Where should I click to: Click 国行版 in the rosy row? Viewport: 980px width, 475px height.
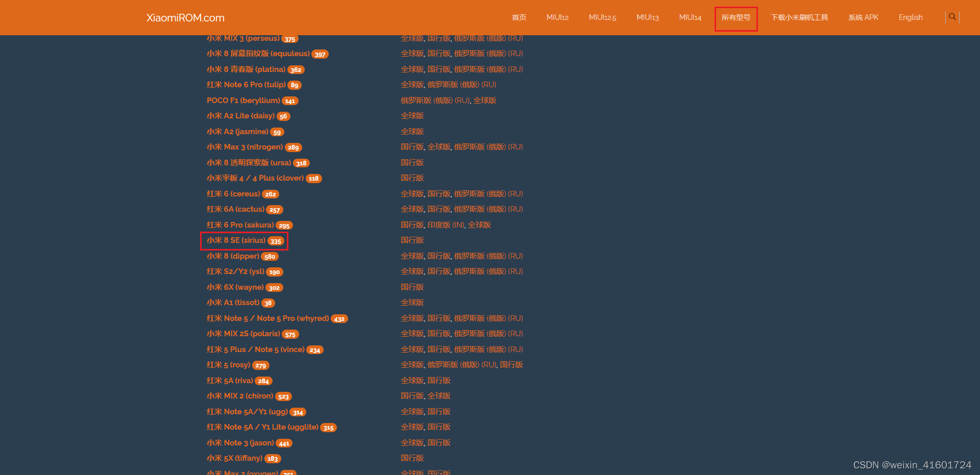pos(511,365)
